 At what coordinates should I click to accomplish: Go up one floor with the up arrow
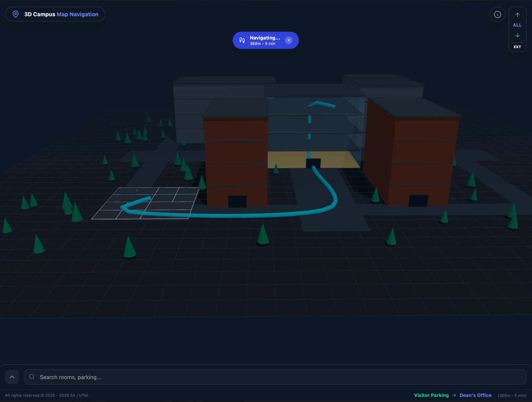point(517,15)
